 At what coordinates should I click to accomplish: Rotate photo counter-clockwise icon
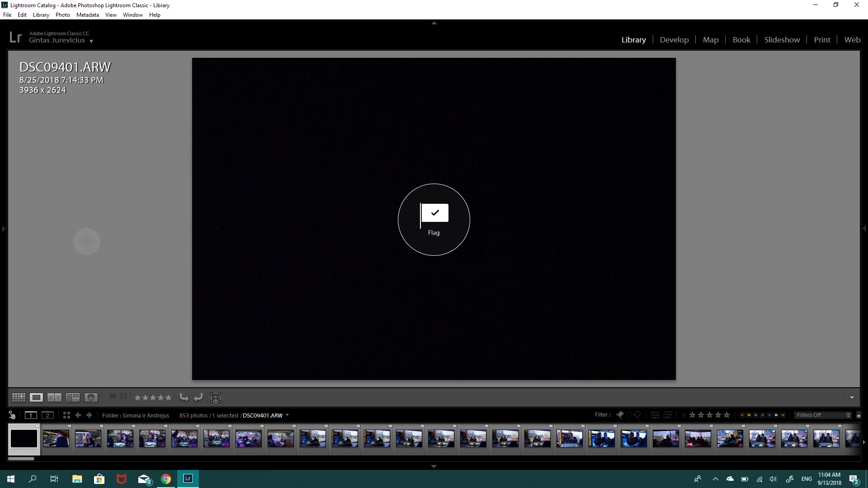[x=184, y=398]
